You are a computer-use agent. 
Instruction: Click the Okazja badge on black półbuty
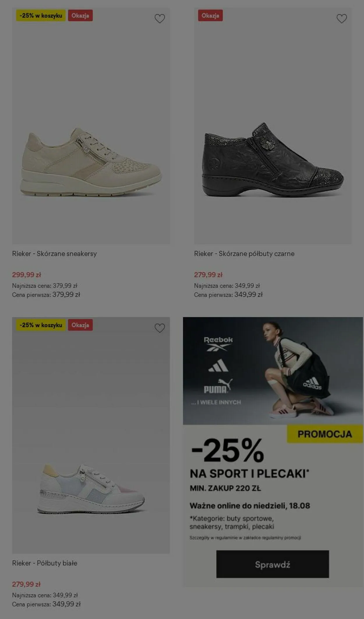pyautogui.click(x=210, y=15)
